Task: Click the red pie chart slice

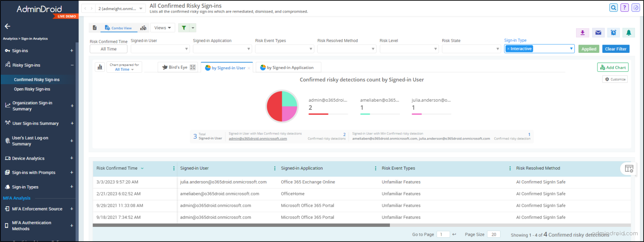Action: (x=273, y=106)
